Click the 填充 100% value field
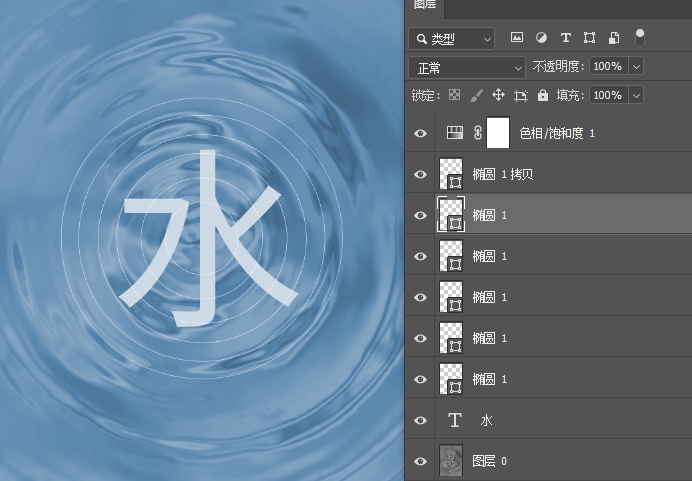Viewport: 692px width, 481px height. point(609,95)
